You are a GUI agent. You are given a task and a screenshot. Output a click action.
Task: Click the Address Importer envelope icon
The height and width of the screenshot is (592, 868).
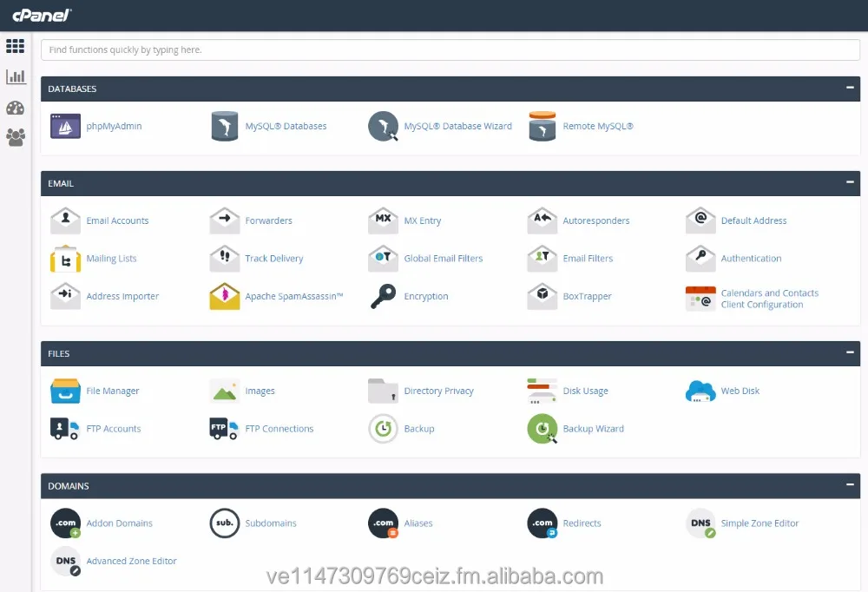(x=65, y=296)
